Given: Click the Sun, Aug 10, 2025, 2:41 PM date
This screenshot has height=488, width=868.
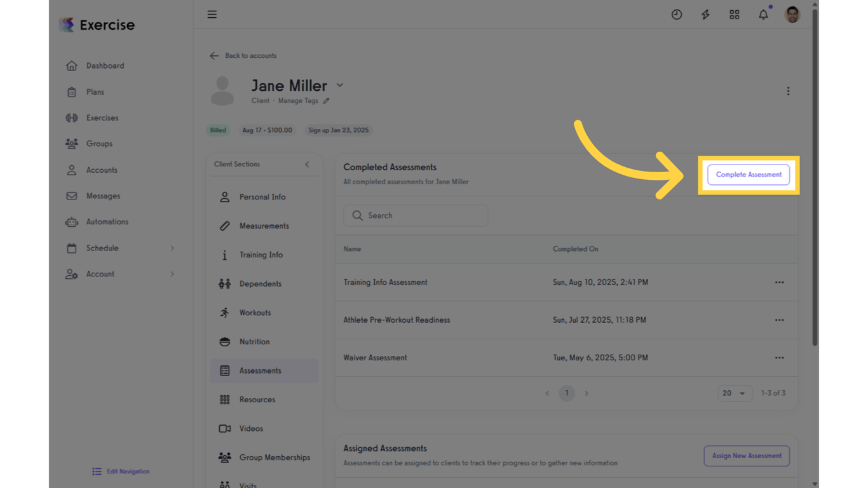Looking at the screenshot, I should point(600,282).
